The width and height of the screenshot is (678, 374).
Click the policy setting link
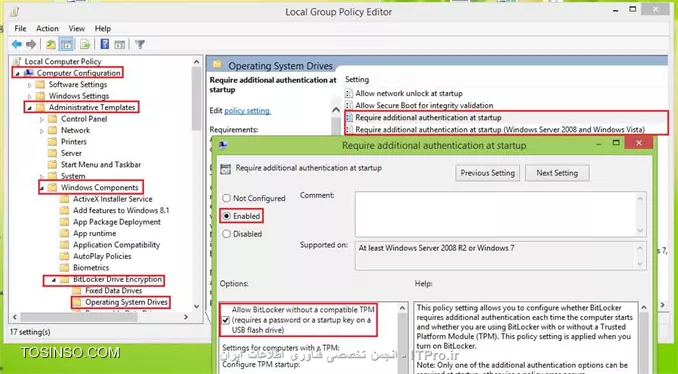pyautogui.click(x=247, y=111)
